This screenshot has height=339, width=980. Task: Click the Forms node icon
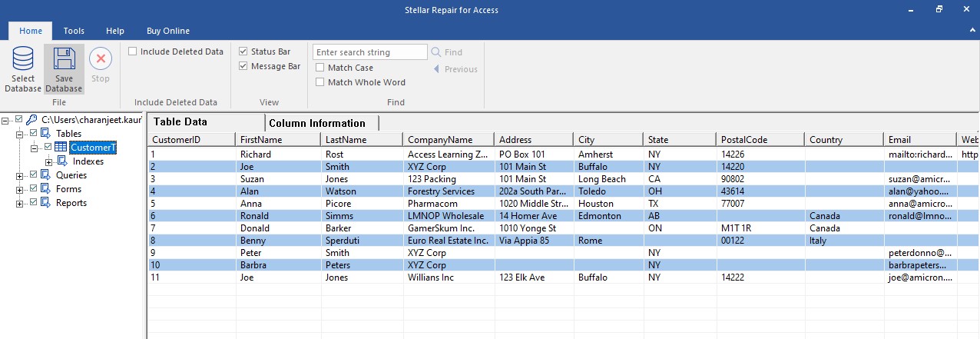pos(45,189)
